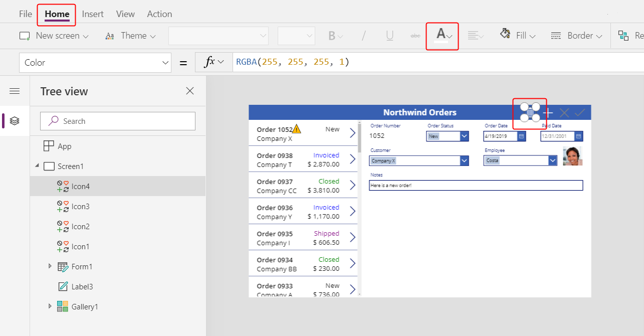Open the font size dropdown
The image size is (644, 336).
pyautogui.click(x=296, y=36)
